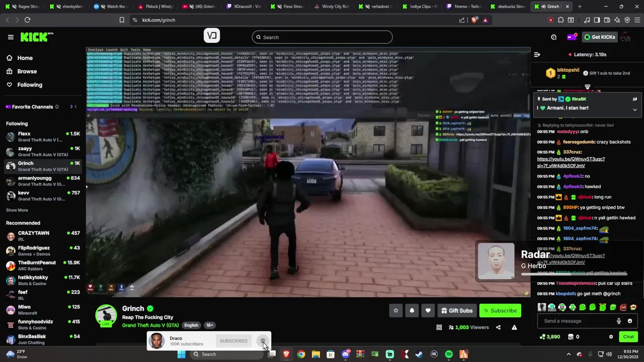Image resolution: width=644 pixels, height=362 pixels.
Task: Click the Draco popup settings gear
Action: tap(263, 341)
